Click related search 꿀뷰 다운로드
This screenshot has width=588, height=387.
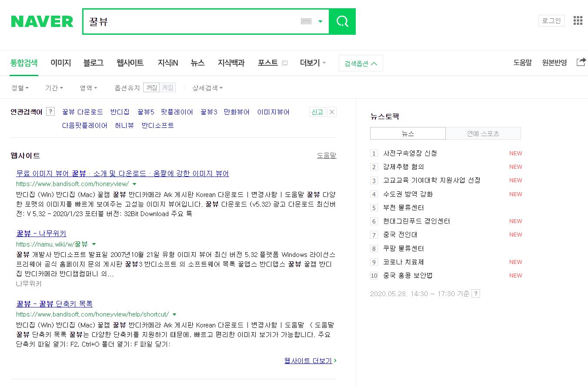pos(83,112)
